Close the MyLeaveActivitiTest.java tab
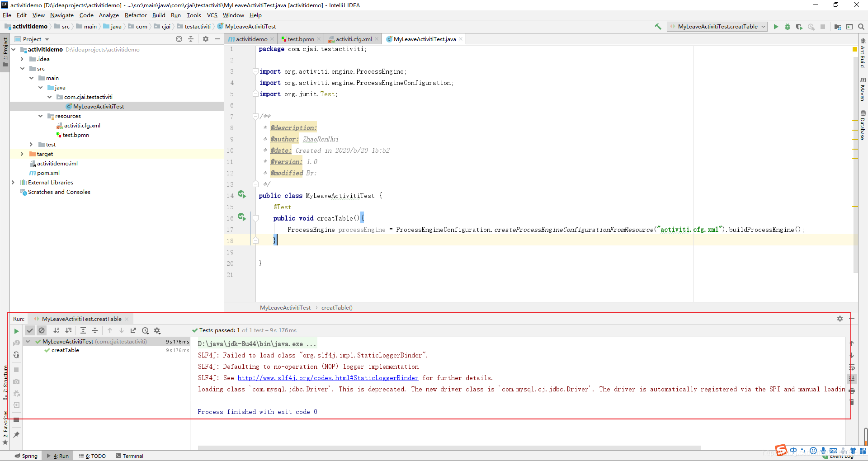This screenshot has height=461, width=868. pos(461,39)
